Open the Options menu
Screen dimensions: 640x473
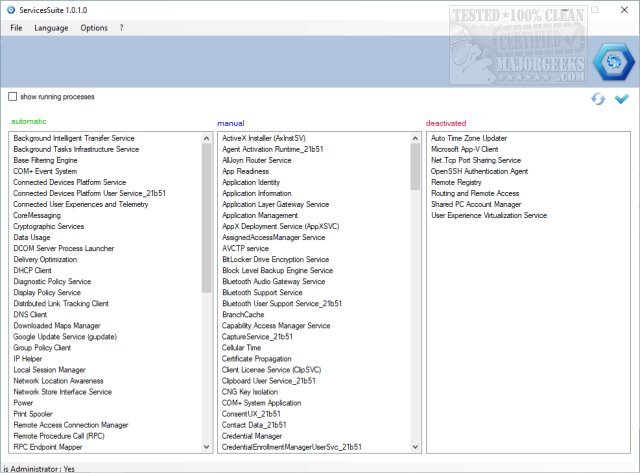pyautogui.click(x=94, y=28)
